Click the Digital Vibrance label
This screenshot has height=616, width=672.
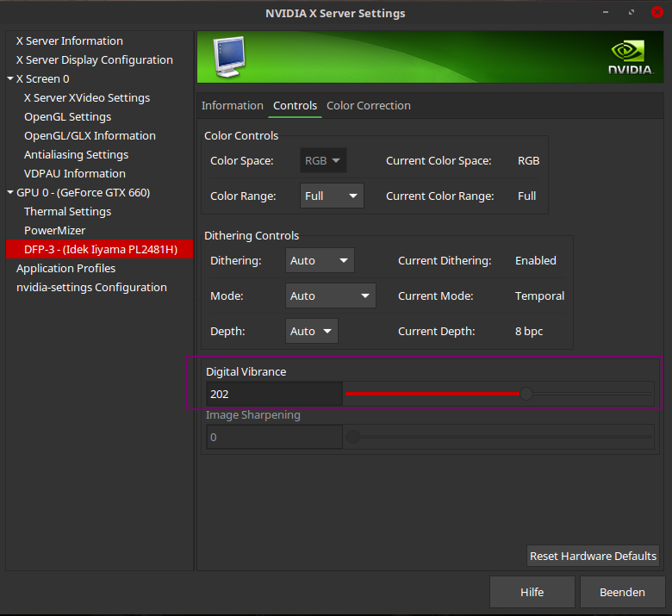pyautogui.click(x=246, y=371)
